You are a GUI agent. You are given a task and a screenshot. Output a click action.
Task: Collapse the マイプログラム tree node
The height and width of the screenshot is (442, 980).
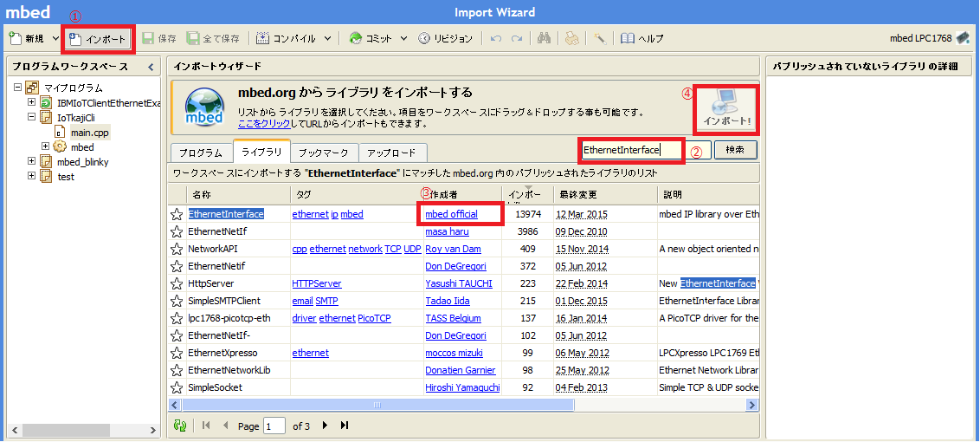pos(17,88)
